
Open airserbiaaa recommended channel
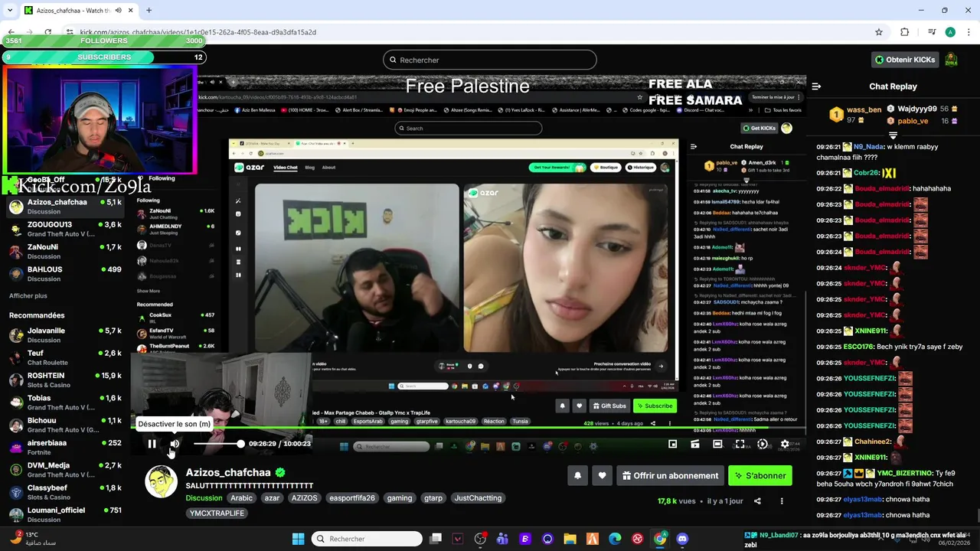click(x=65, y=448)
